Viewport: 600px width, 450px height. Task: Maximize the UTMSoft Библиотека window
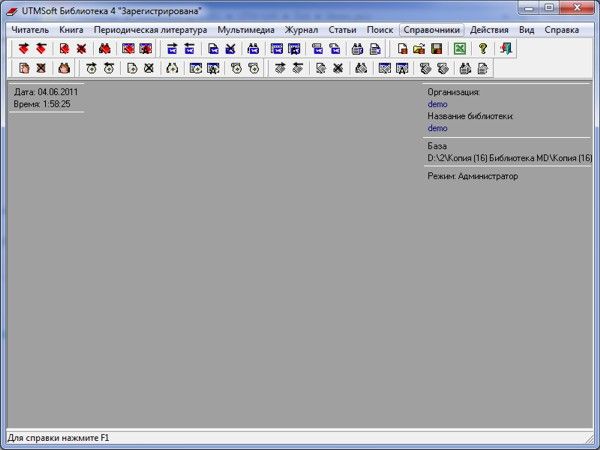coord(549,7)
